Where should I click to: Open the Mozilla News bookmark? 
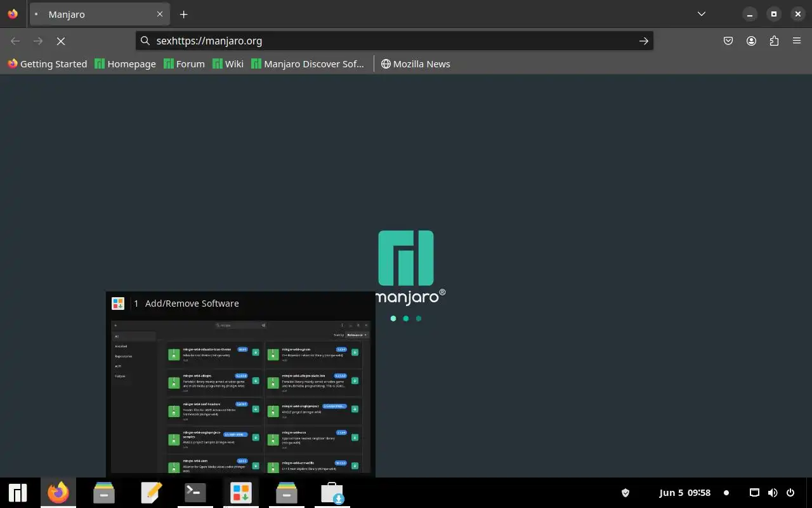click(x=415, y=63)
